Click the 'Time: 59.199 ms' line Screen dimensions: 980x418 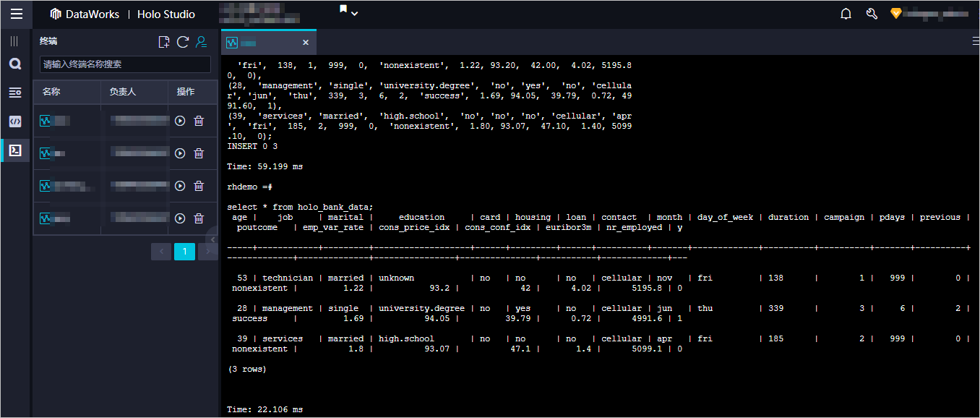(x=265, y=166)
